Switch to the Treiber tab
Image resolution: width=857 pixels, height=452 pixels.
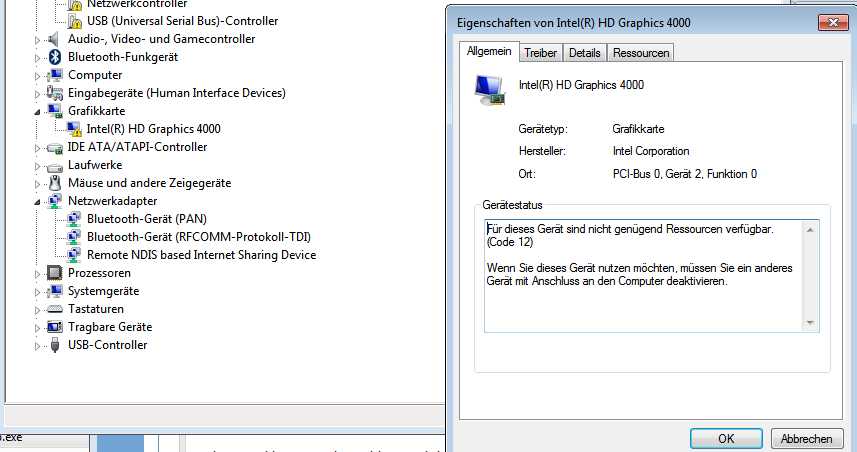tap(541, 53)
